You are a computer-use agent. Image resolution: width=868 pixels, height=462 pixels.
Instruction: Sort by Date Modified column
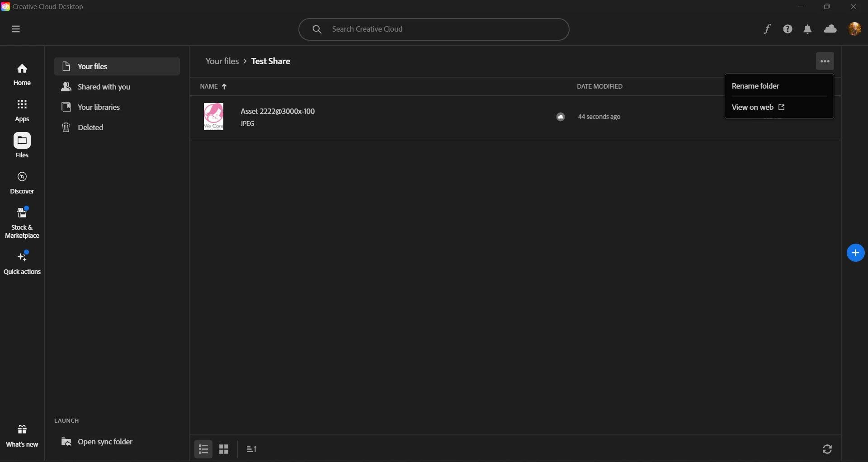click(x=600, y=86)
